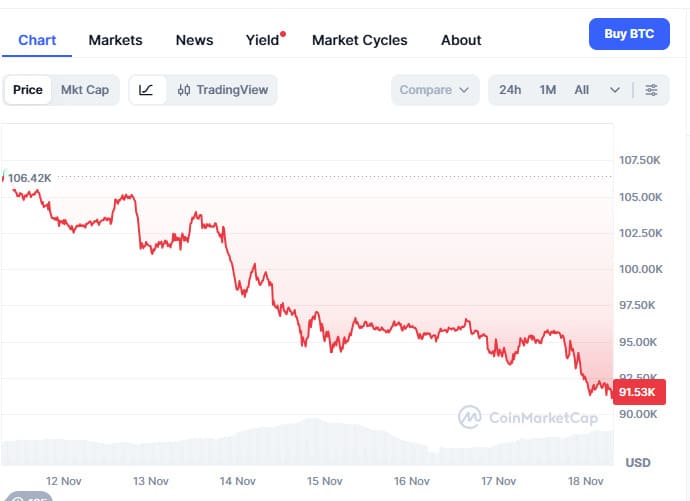Screen dimensions: 690x501
Task: Switch to TradingView candlestick chart
Action: coord(223,90)
